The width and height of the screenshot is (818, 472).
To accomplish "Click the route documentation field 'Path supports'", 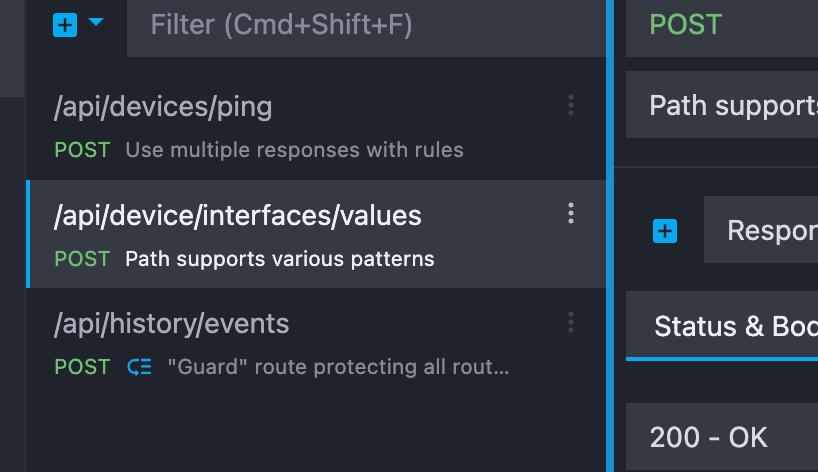I will point(722,105).
